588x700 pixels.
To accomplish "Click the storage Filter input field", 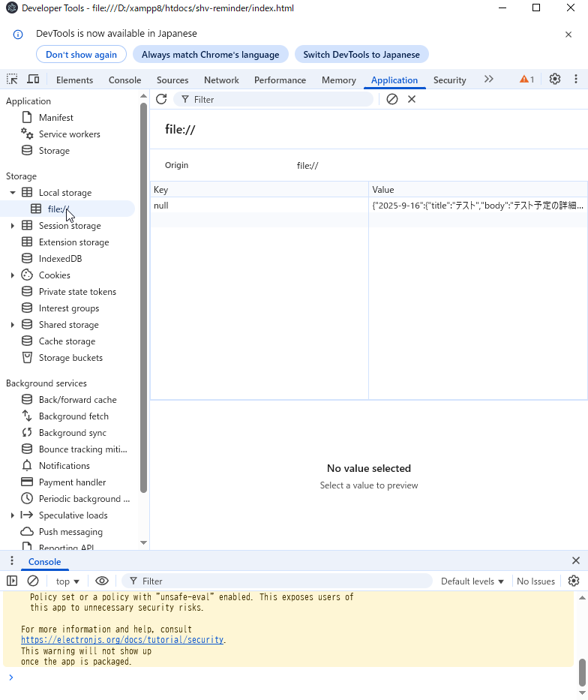I will (277, 99).
